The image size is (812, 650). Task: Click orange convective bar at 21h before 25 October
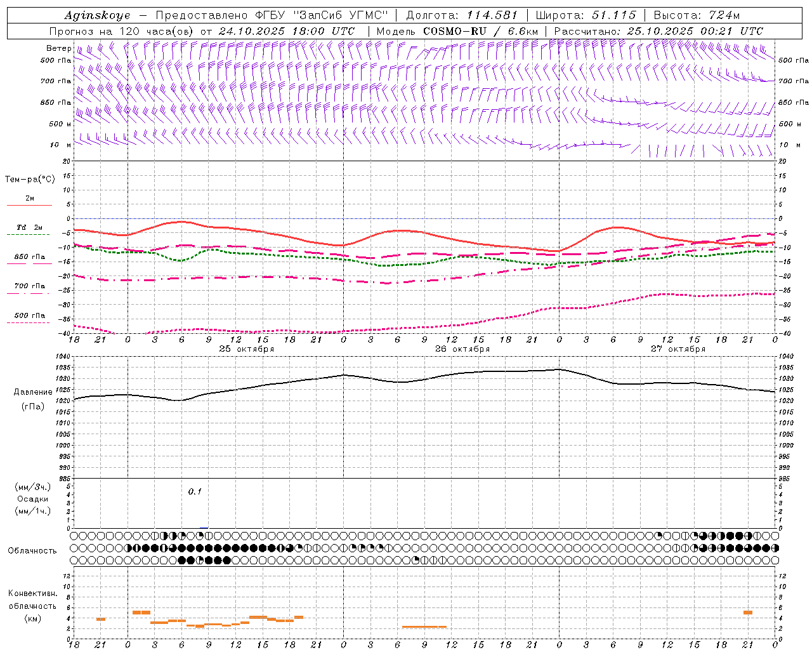pyautogui.click(x=101, y=619)
